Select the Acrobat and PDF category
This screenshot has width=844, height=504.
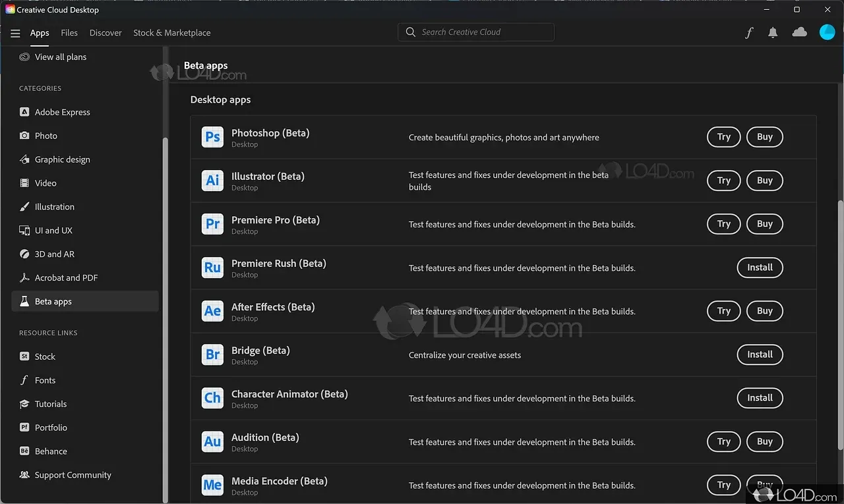(x=85, y=278)
